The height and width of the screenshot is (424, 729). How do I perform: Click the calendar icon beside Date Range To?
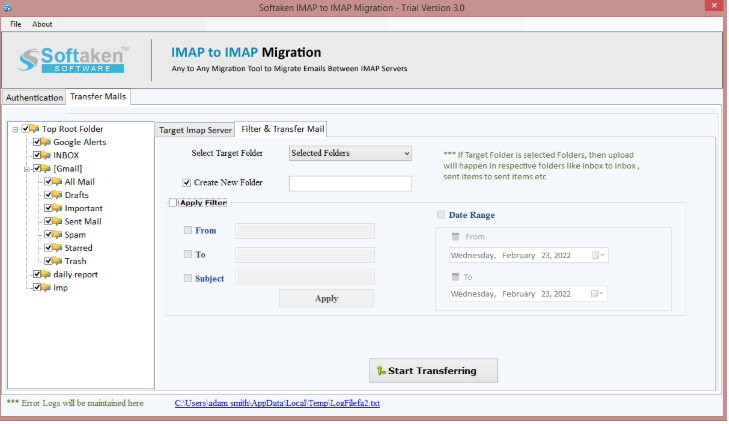click(x=456, y=277)
